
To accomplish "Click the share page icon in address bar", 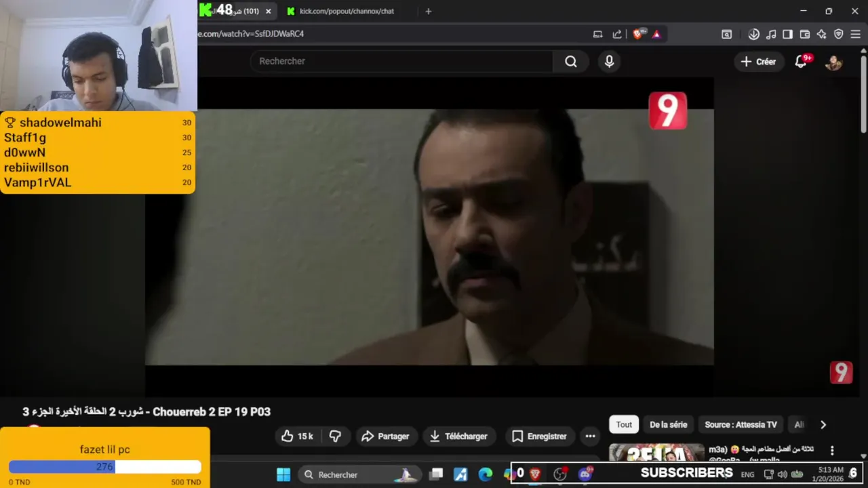I will pyautogui.click(x=616, y=34).
